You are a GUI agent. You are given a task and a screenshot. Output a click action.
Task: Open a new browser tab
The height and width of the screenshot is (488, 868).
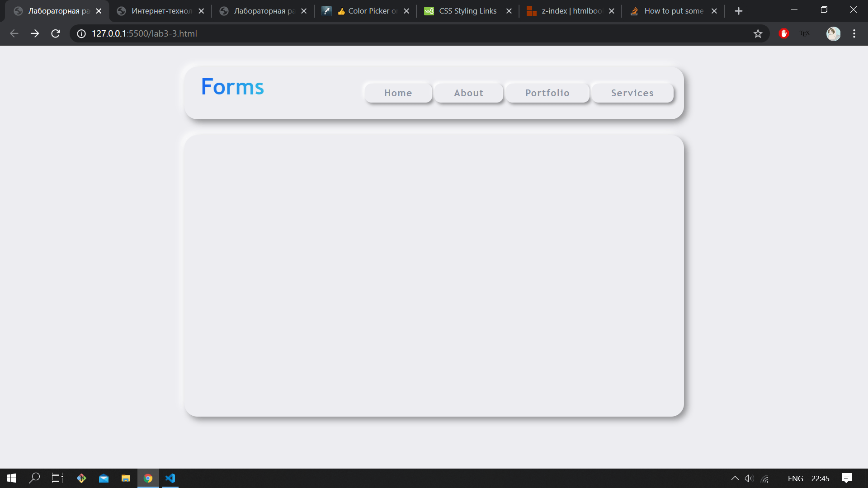[738, 11]
